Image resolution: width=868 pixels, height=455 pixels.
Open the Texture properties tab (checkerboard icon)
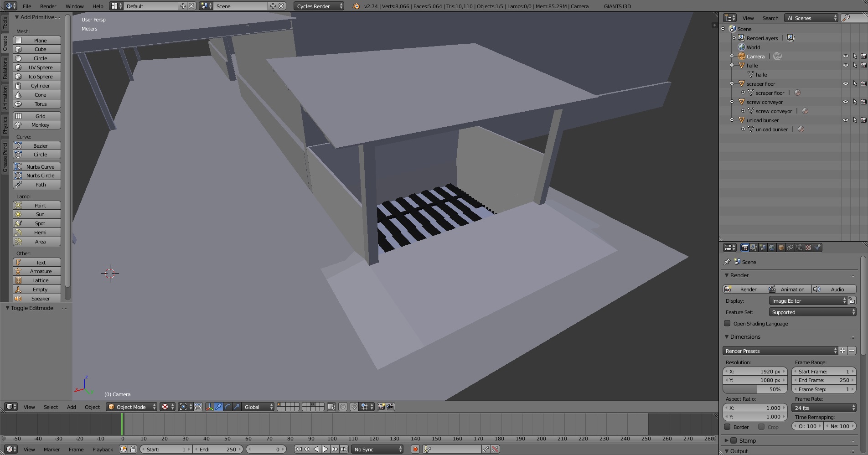pyautogui.click(x=808, y=248)
